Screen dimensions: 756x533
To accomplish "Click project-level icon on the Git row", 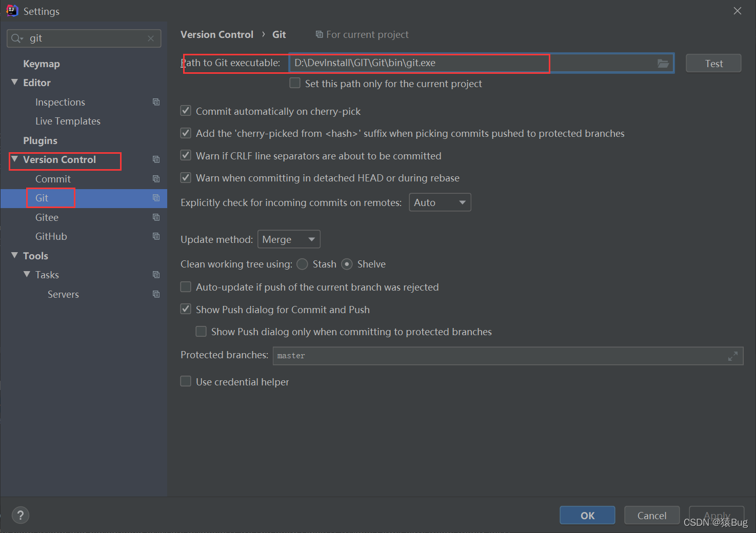I will (156, 198).
